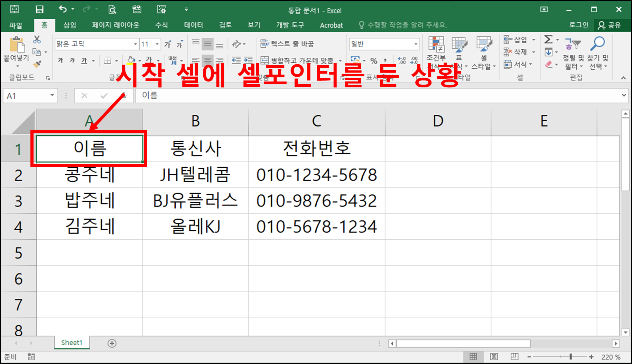Click the Copy icon in clipboard group
The image size is (632, 364).
37,52
